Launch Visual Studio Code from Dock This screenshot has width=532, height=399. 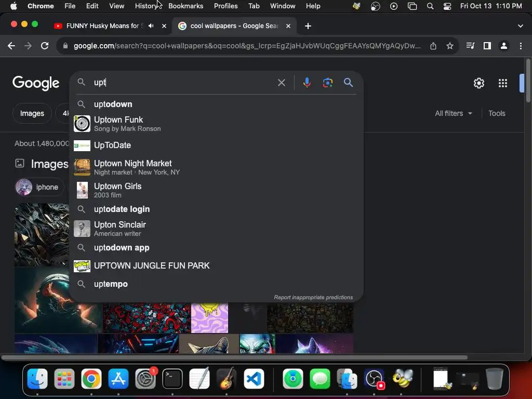tap(254, 379)
